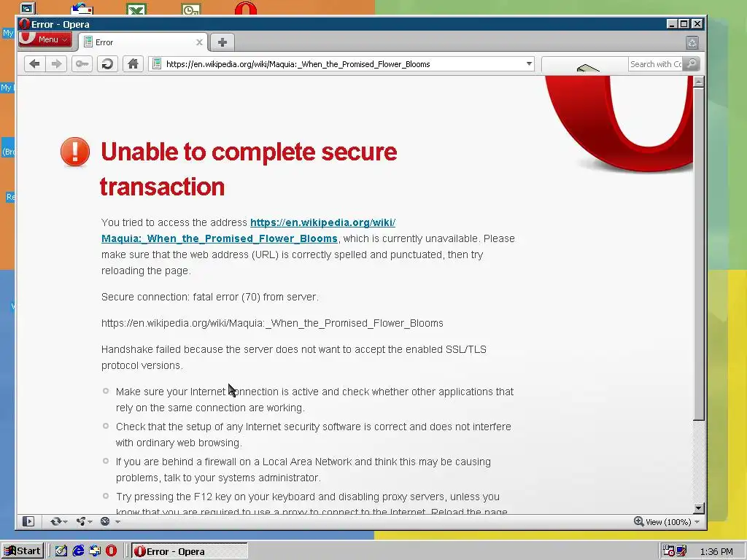Follow the Wikipedia Maquia link in error text
Screen dimensions: 747x560
[x=248, y=230]
